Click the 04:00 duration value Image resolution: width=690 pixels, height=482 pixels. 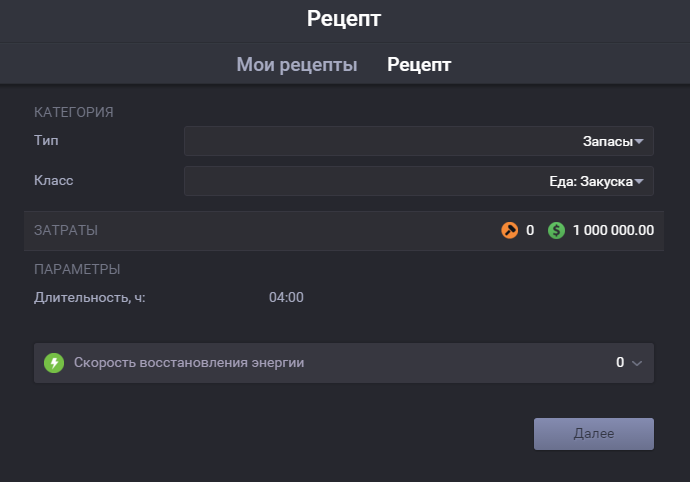click(x=286, y=298)
